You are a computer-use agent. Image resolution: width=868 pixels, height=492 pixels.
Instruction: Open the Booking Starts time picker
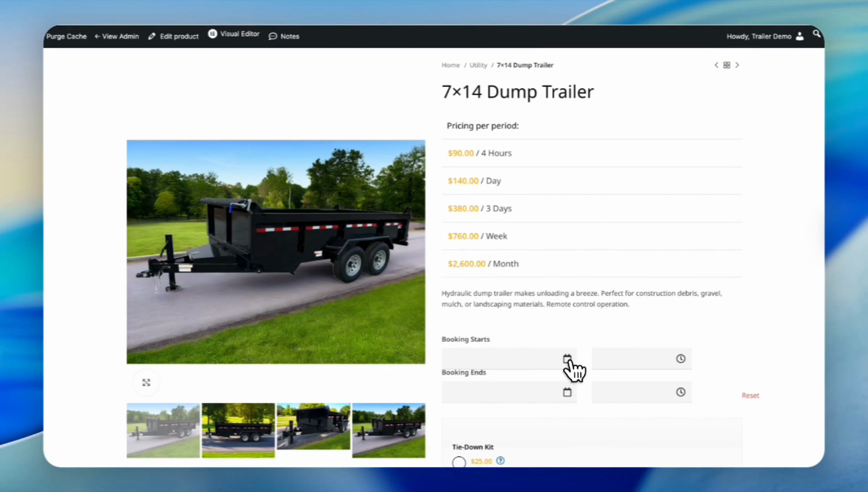pyautogui.click(x=680, y=359)
